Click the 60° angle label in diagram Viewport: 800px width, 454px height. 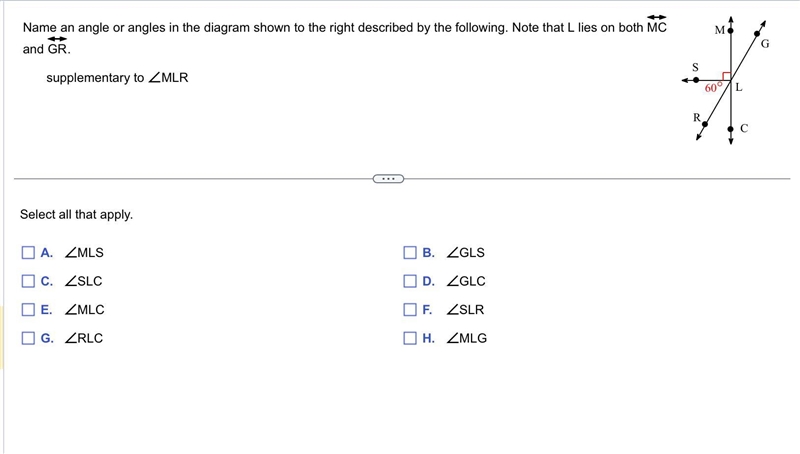(713, 88)
